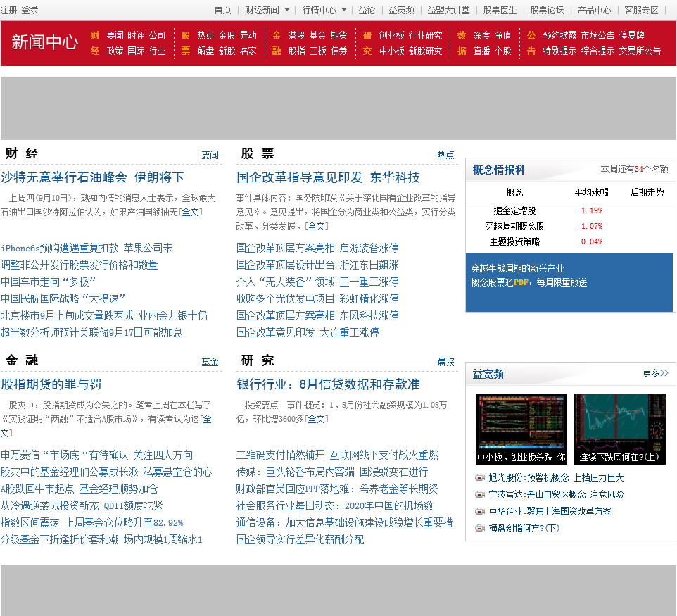
Task: Open 预约披露 in the 公告 navigation group
Action: point(560,35)
